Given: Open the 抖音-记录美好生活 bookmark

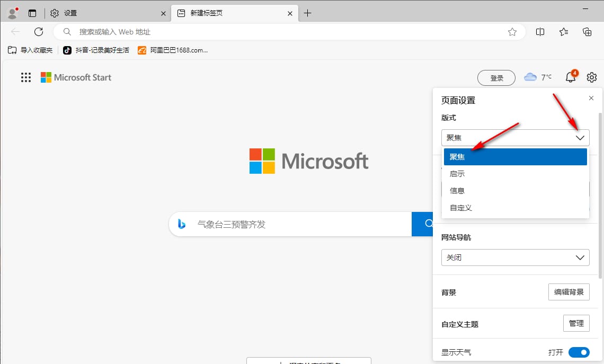Looking at the screenshot, I should tap(96, 50).
